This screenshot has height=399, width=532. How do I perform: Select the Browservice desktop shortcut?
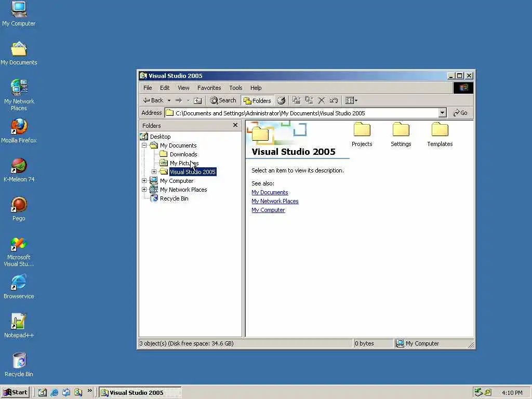pos(19,287)
